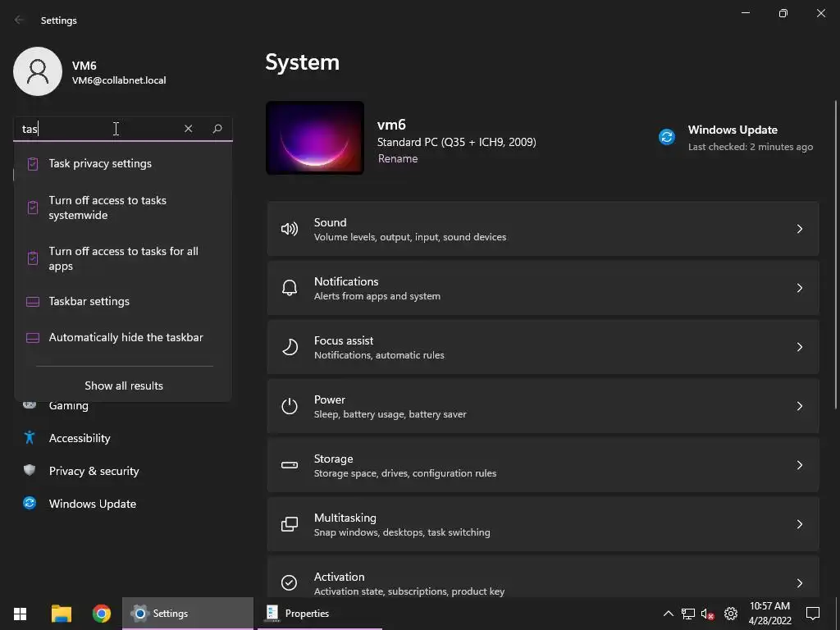Click the clipboard icon beside Task privacy settings

point(33,164)
